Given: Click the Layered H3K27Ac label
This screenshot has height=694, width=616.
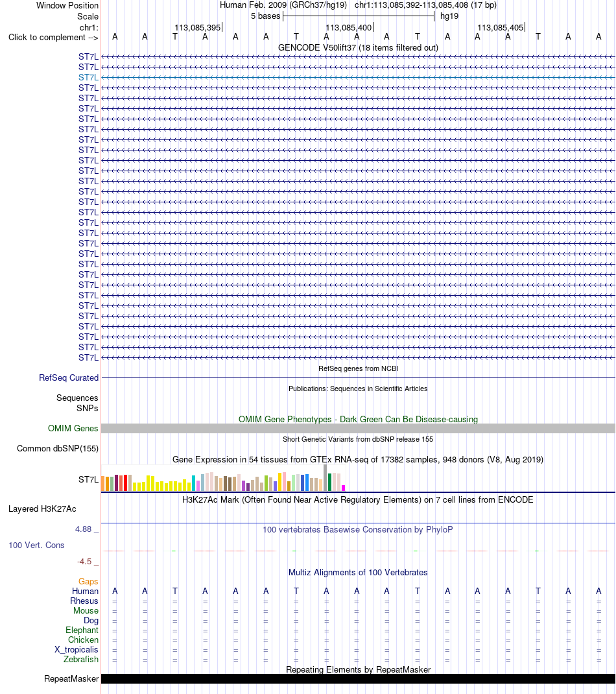Looking at the screenshot, I should (42, 509).
